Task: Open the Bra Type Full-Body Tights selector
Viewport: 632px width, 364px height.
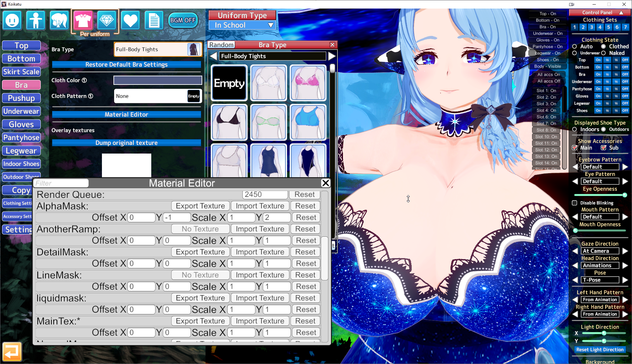Action: pos(158,49)
